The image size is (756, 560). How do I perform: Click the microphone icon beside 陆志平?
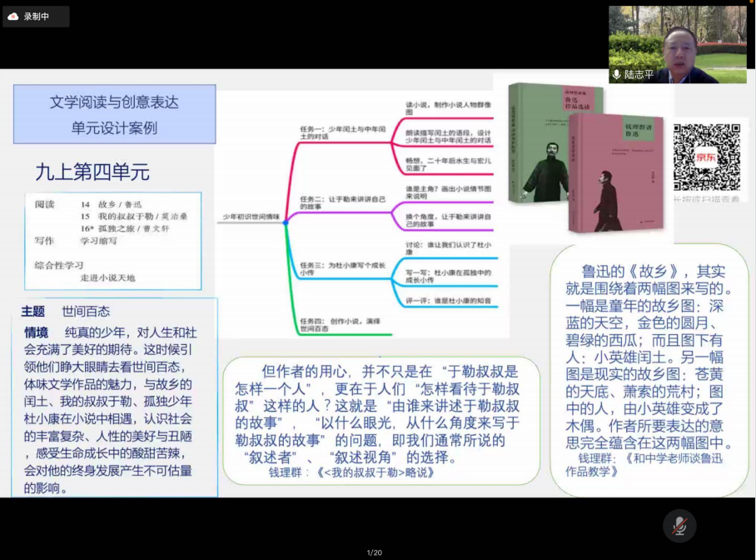coord(616,74)
